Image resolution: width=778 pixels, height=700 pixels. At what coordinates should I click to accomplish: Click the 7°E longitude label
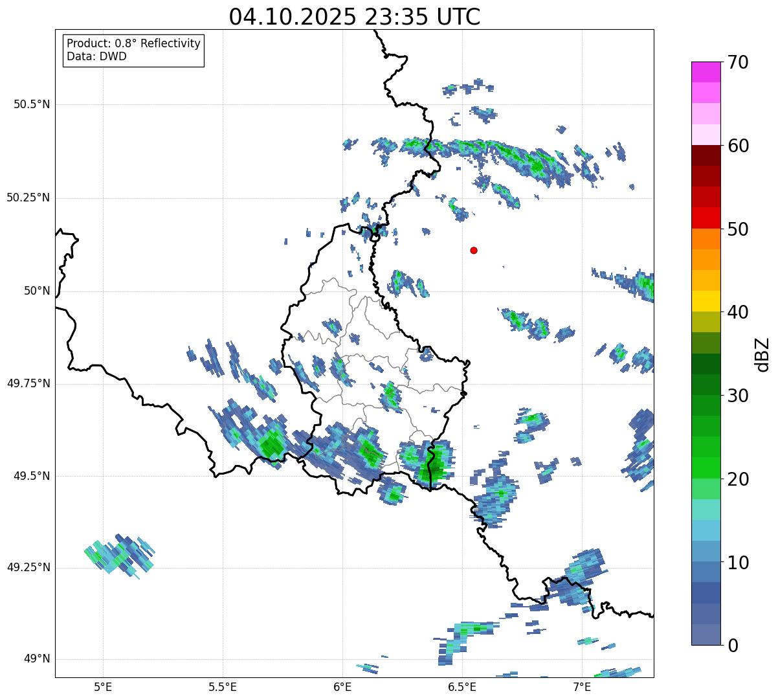(582, 686)
